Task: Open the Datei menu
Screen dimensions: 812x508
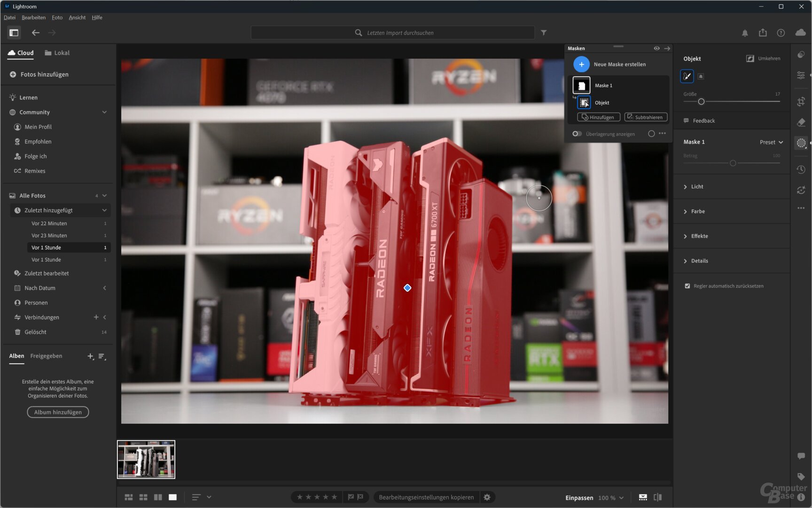Action: [x=9, y=17]
